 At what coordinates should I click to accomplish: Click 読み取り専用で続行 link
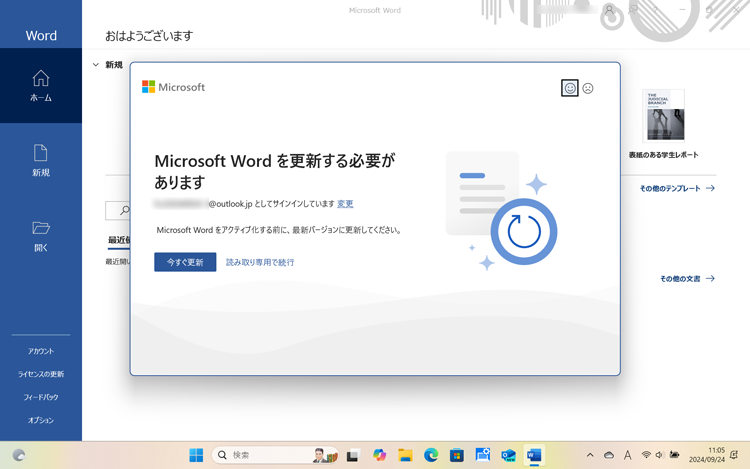(x=260, y=262)
